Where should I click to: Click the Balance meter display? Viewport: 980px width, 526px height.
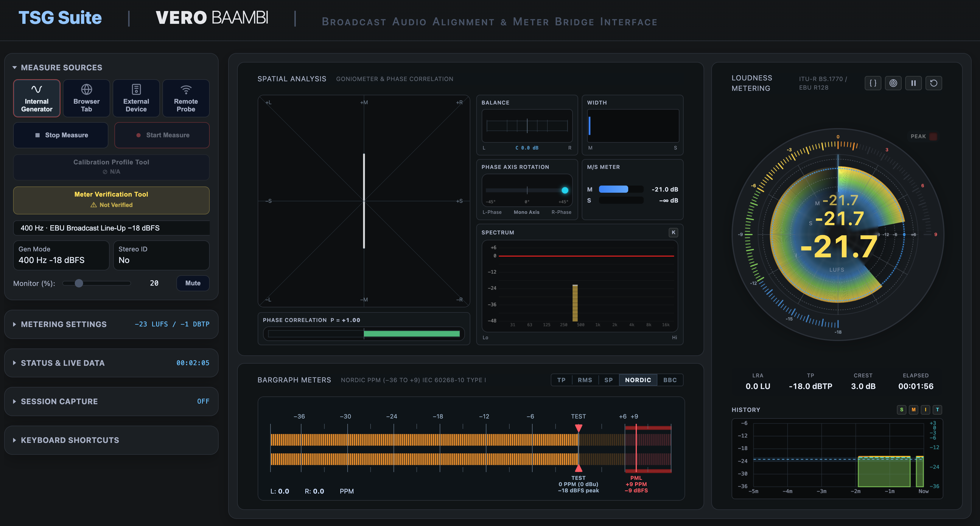click(527, 125)
